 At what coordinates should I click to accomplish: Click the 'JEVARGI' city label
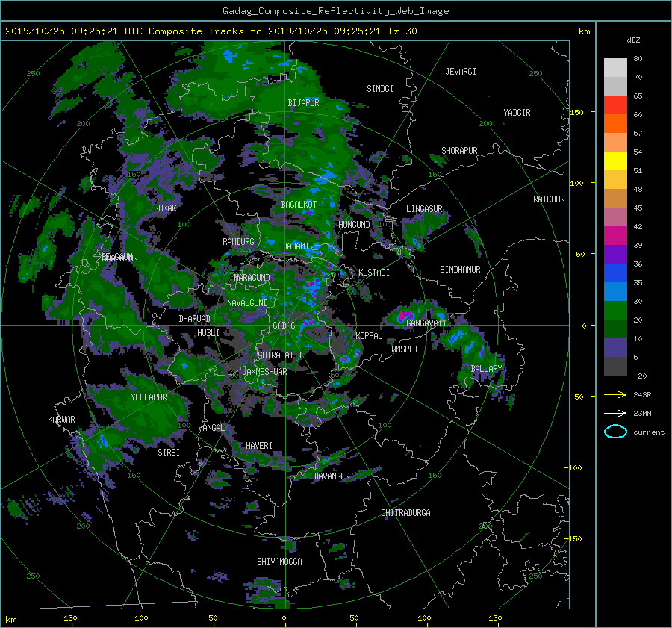[461, 72]
